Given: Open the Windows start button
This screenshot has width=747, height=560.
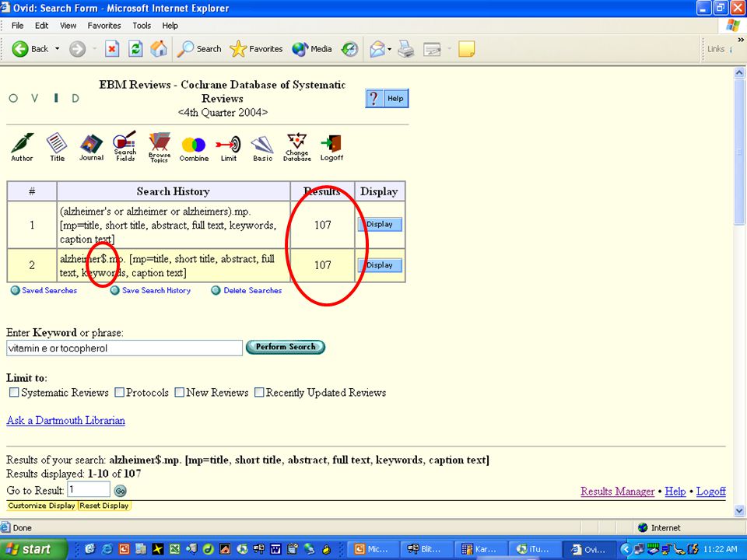Looking at the screenshot, I should click(33, 549).
